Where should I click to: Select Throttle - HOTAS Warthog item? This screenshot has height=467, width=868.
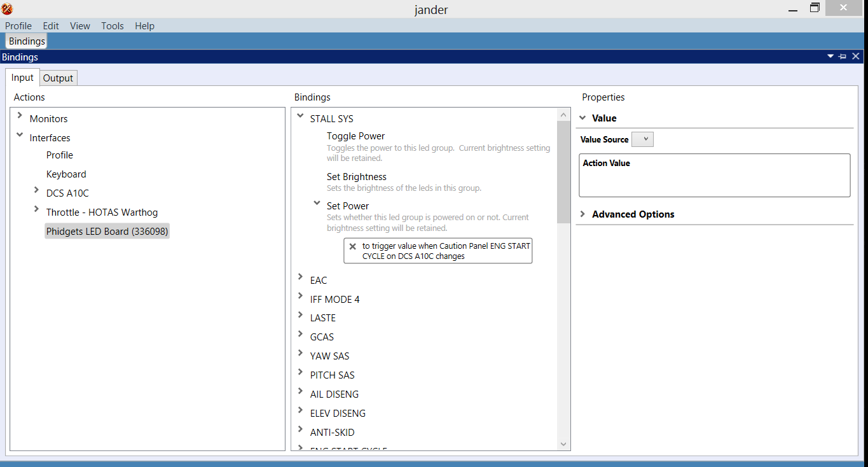(x=102, y=213)
